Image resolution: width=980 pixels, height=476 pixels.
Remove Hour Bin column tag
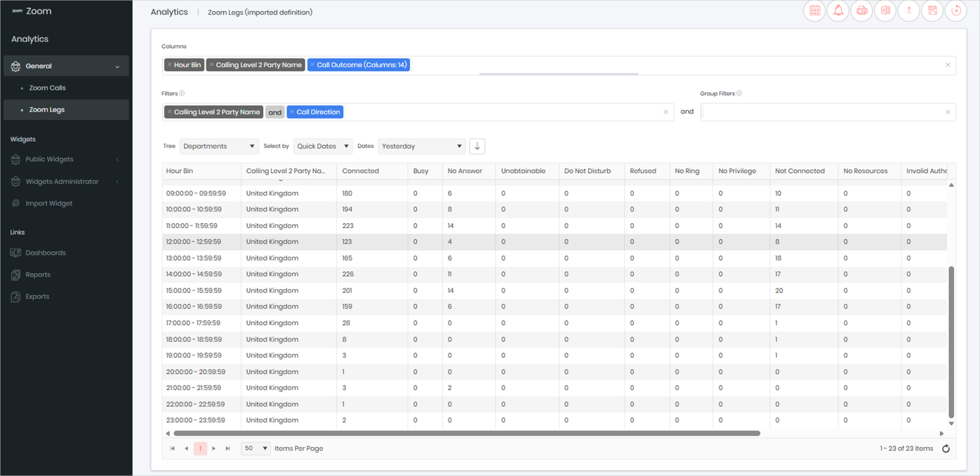click(170, 65)
